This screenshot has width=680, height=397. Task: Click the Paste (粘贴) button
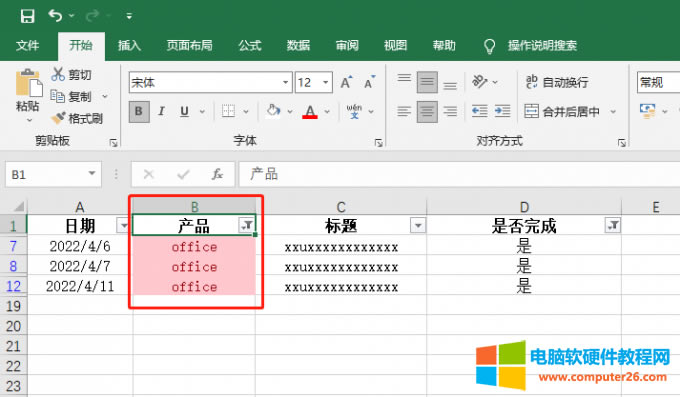pyautogui.click(x=28, y=92)
